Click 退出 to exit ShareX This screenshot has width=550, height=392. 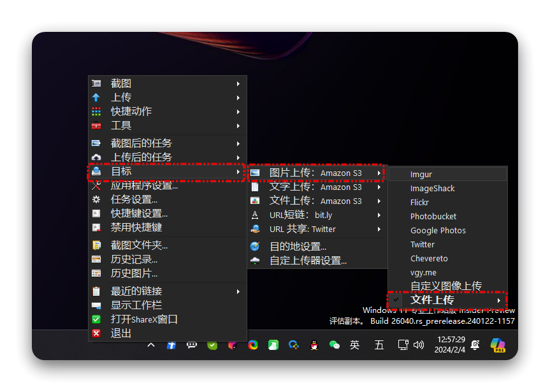[x=168, y=333]
